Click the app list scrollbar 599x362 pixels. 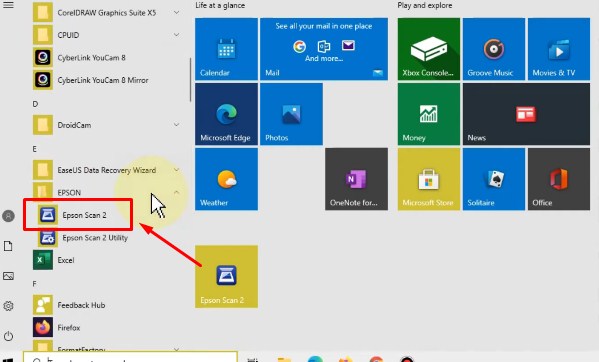pos(190,79)
